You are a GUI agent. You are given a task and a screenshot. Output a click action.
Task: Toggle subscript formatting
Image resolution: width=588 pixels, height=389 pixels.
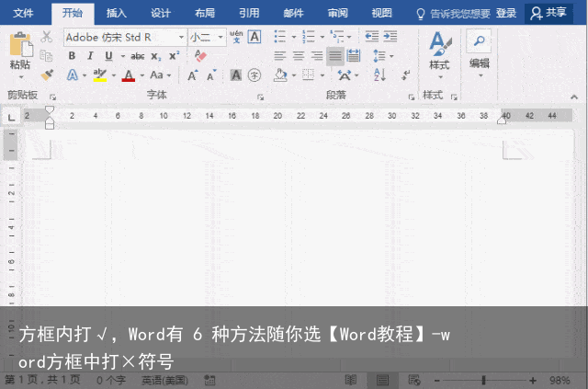click(x=156, y=56)
